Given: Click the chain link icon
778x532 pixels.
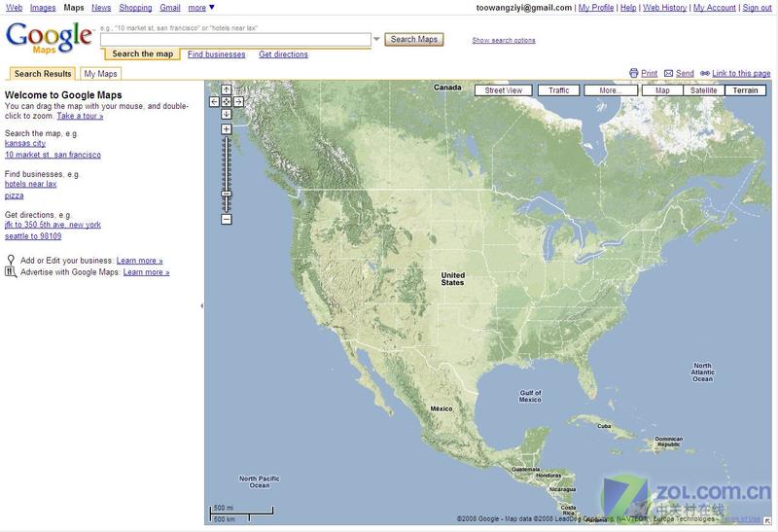Looking at the screenshot, I should click(704, 74).
